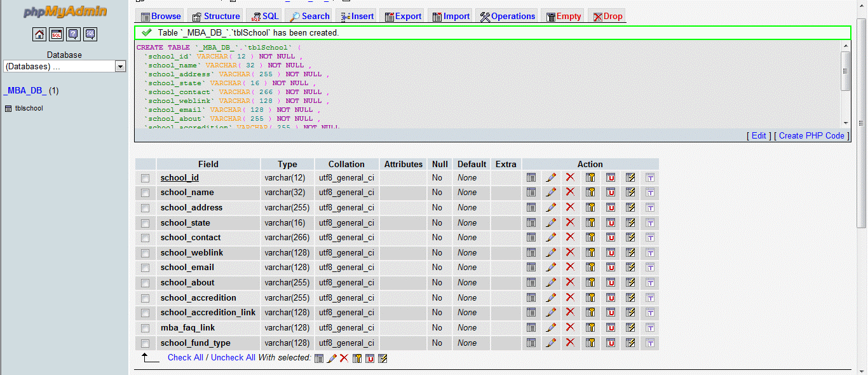Set school_id as primary key
Image resolution: width=868 pixels, height=375 pixels.
tap(590, 177)
